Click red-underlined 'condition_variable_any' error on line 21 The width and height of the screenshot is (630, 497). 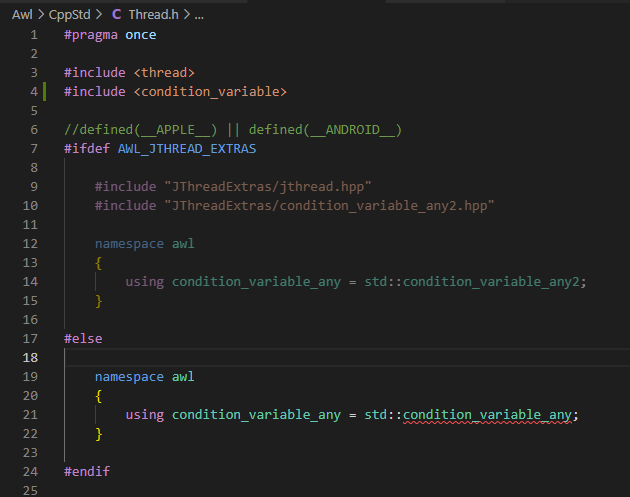pos(487,415)
